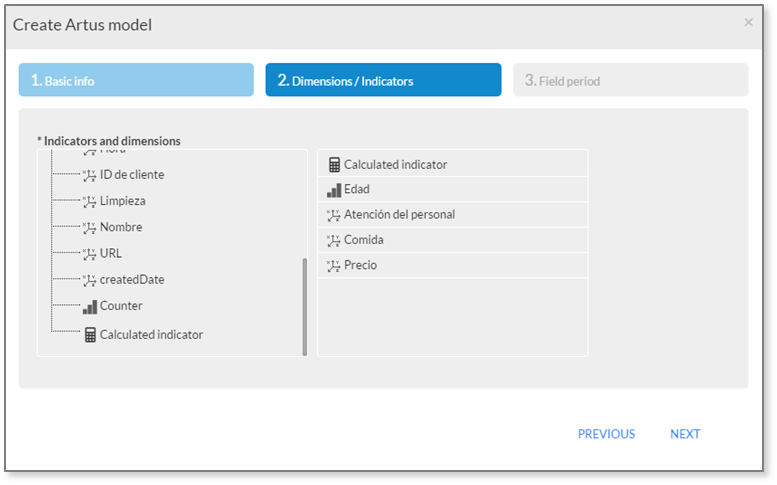Click calculator icon in the left tree
This screenshot has height=485, width=777.
point(90,335)
